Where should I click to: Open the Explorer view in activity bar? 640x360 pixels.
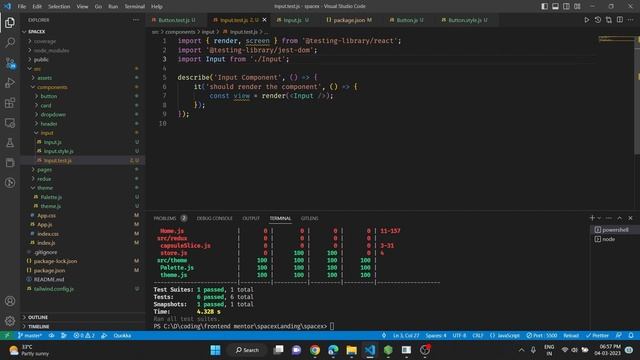tap(10, 22)
